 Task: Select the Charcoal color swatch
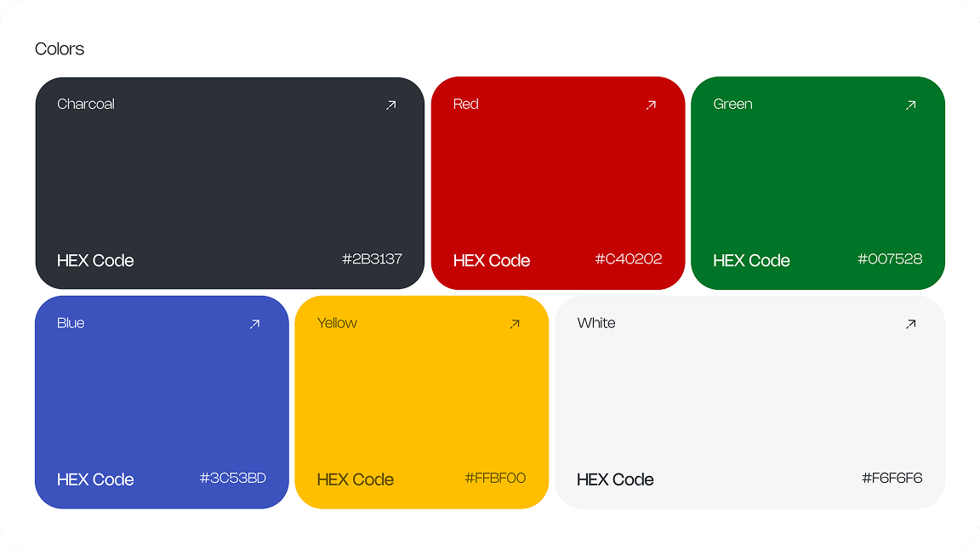(x=230, y=183)
